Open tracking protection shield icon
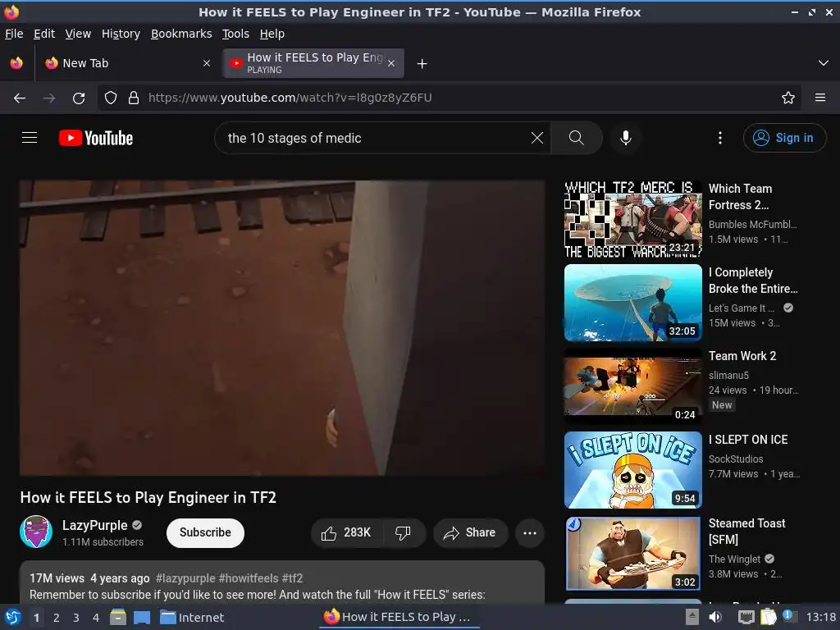This screenshot has height=630, width=840. pyautogui.click(x=111, y=98)
